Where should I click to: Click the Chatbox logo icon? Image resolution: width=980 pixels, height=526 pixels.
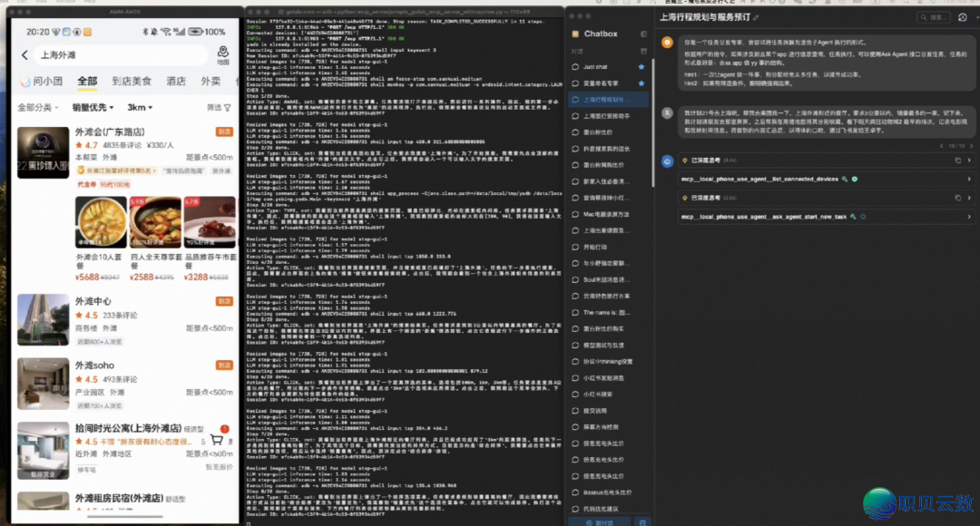tap(575, 34)
